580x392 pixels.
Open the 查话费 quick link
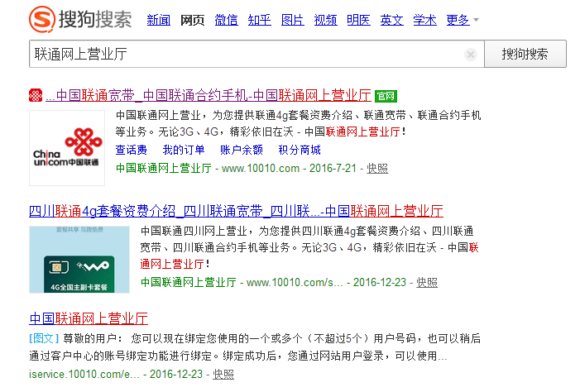132,150
